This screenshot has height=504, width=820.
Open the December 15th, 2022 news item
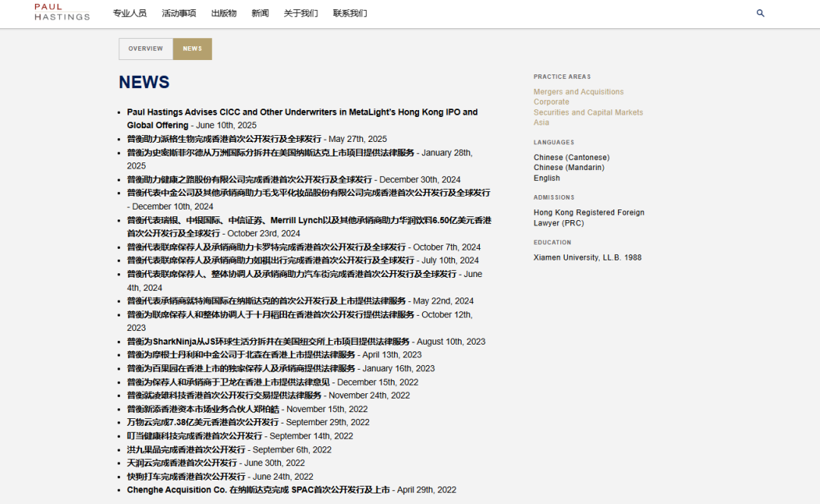(x=229, y=383)
